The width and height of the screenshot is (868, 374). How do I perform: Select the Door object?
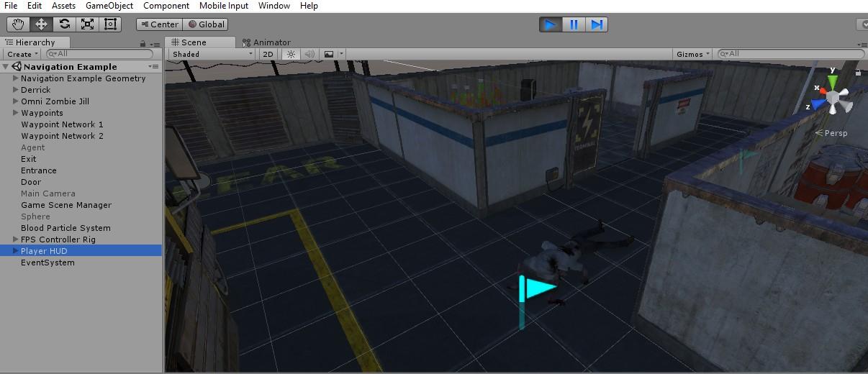[31, 182]
